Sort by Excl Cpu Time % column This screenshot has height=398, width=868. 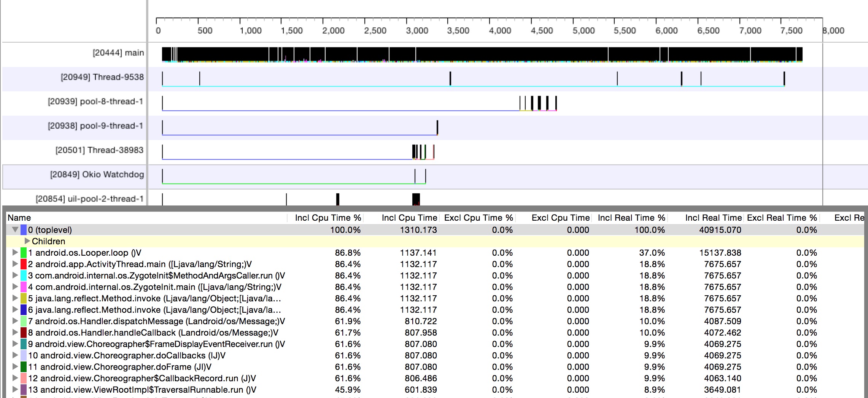[x=477, y=218]
